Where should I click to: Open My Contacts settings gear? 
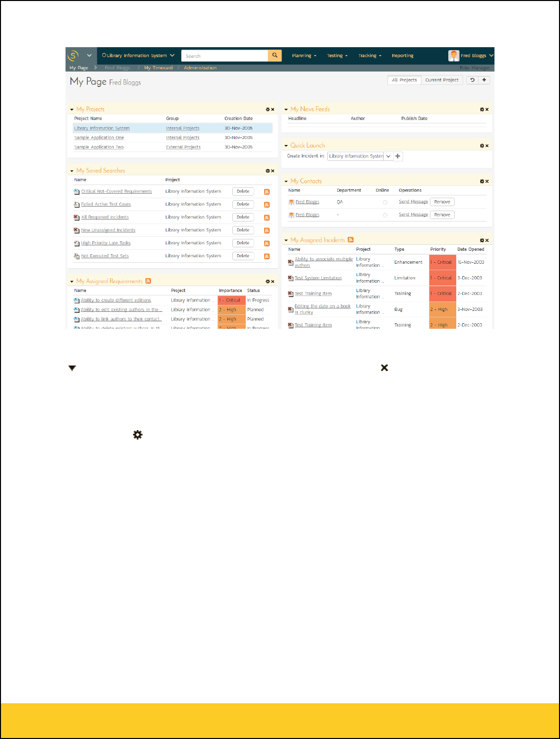click(x=482, y=181)
